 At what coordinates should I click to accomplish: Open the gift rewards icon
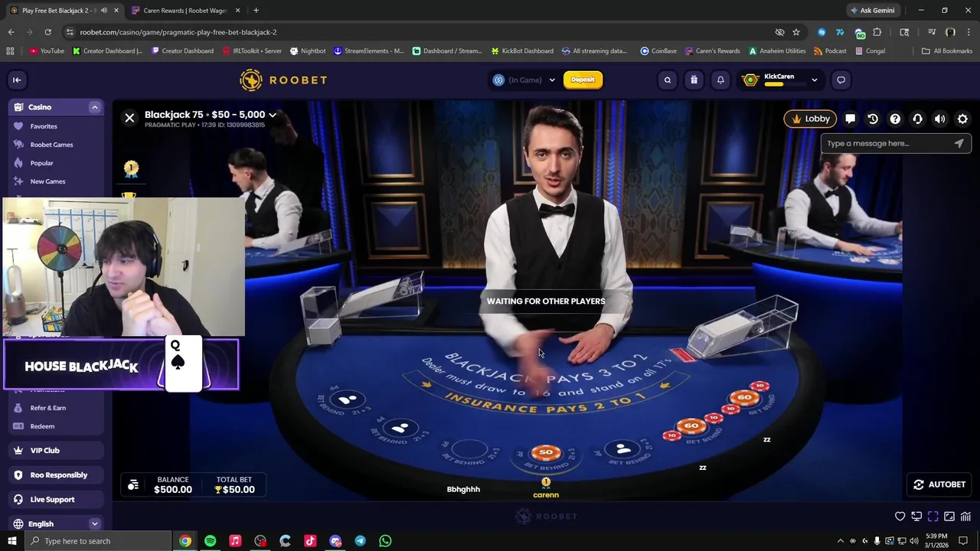tap(694, 80)
